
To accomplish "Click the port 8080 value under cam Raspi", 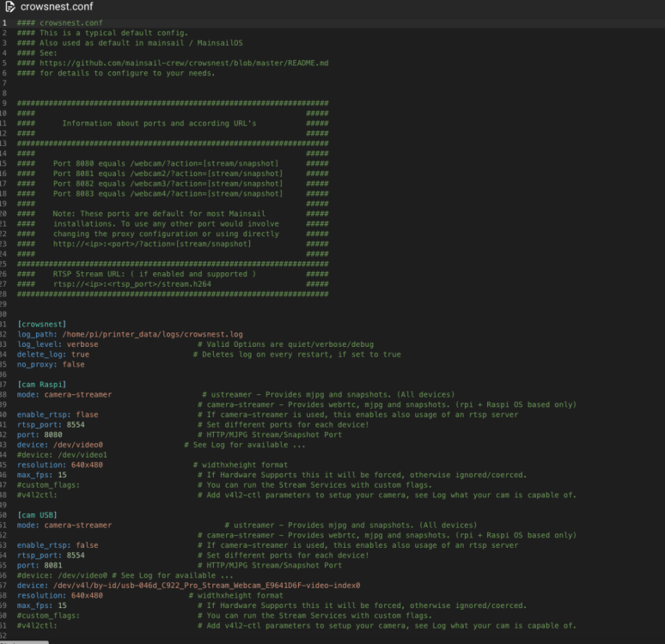I will 53,435.
